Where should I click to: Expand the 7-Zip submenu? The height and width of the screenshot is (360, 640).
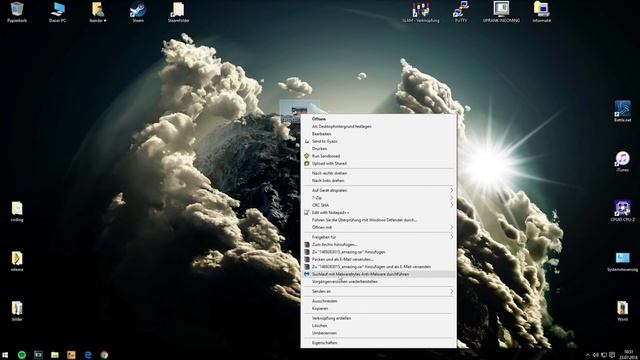[x=379, y=198]
